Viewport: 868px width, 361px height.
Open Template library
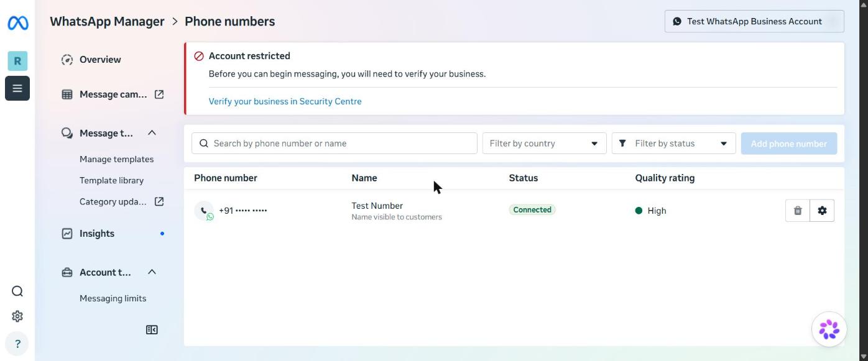tap(111, 180)
